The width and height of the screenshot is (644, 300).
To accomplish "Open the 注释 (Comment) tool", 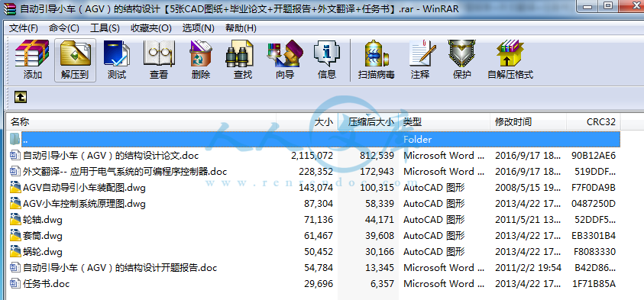I will pos(420,60).
